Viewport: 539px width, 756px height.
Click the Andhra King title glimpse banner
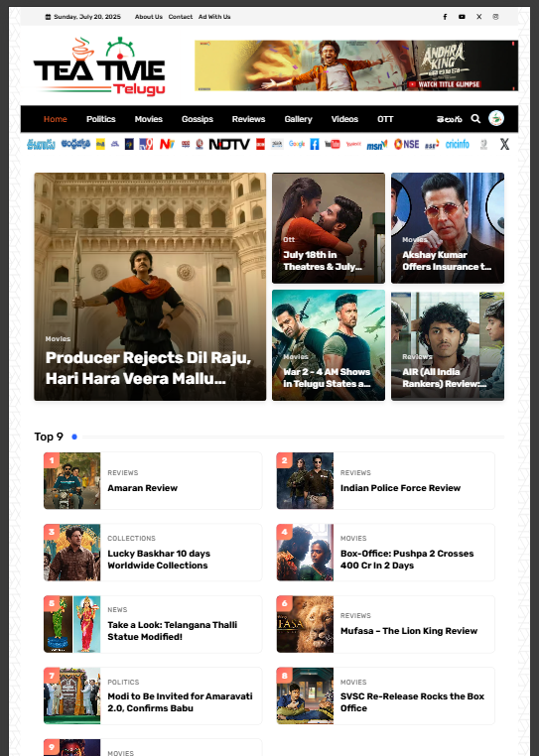point(356,65)
